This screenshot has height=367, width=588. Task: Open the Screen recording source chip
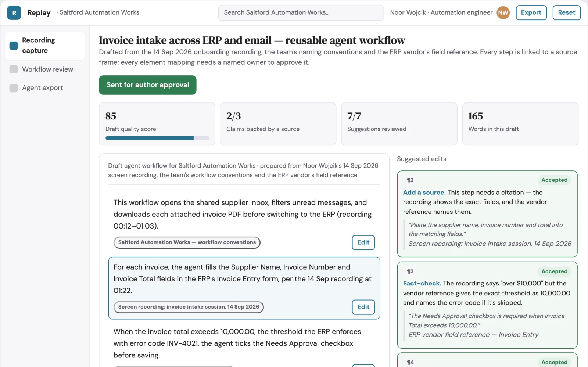point(189,307)
